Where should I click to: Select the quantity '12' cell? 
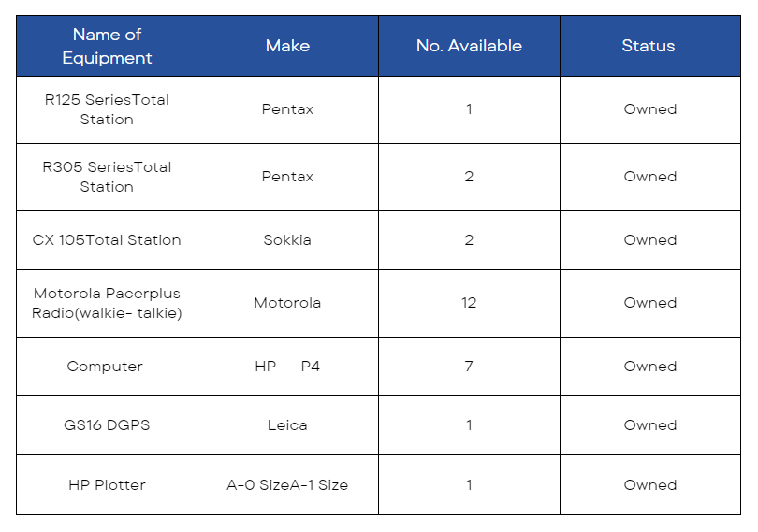click(x=469, y=303)
